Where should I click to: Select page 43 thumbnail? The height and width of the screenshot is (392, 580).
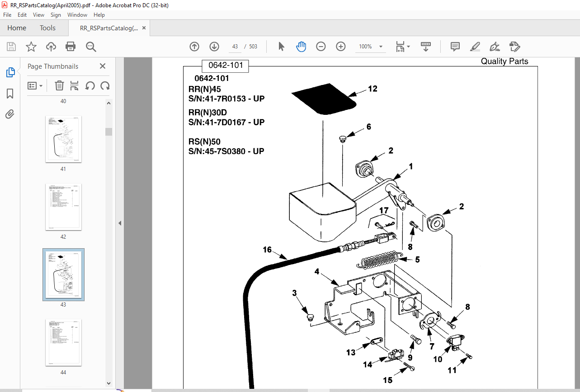[63, 274]
